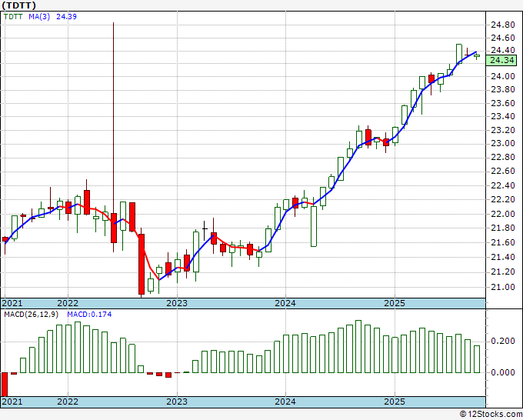The height and width of the screenshot is (420, 523).
Task: Click the MACD(26,12,9) indicator label
Action: coord(31,315)
